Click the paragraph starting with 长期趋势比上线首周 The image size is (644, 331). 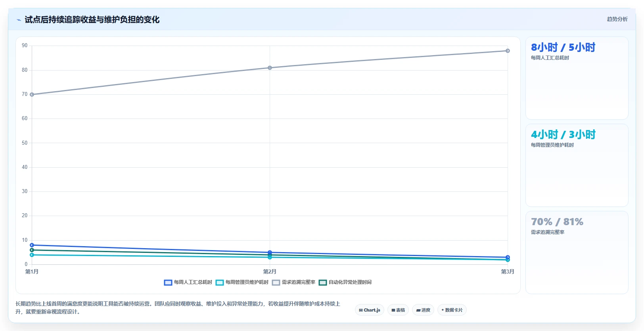[178, 308]
